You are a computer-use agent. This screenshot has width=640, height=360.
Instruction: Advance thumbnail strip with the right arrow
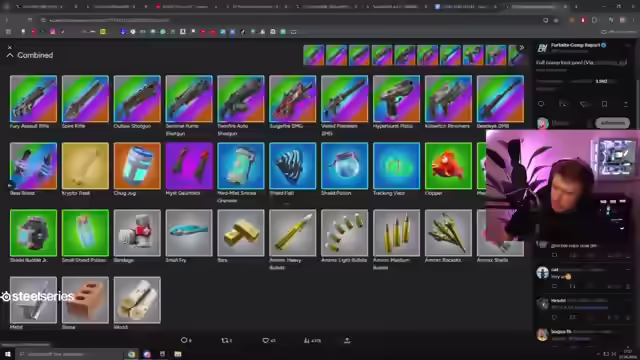point(521,48)
